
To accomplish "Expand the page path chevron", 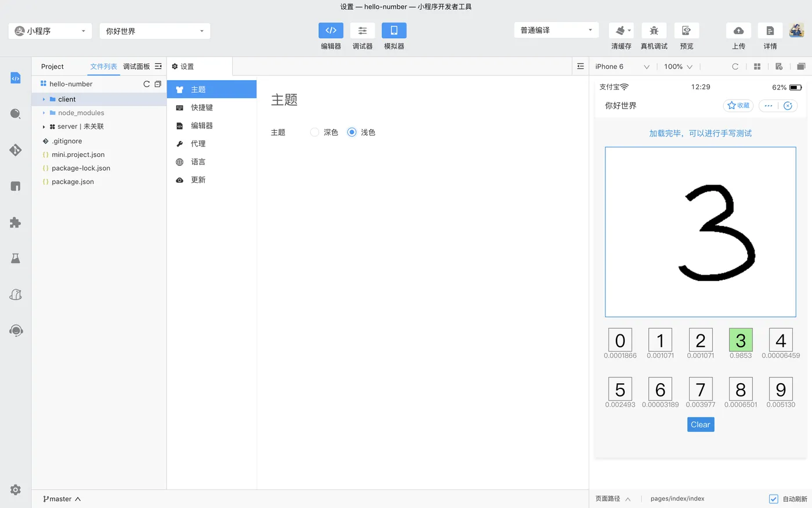I will point(628,499).
